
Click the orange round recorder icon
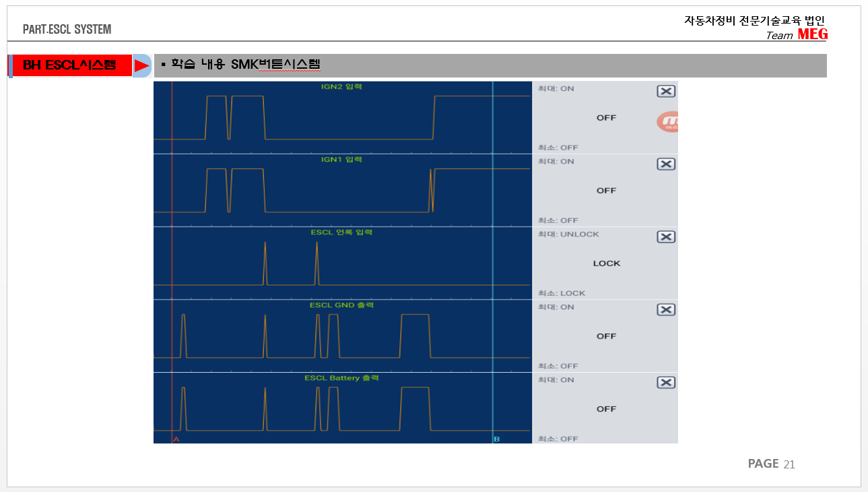(x=668, y=122)
